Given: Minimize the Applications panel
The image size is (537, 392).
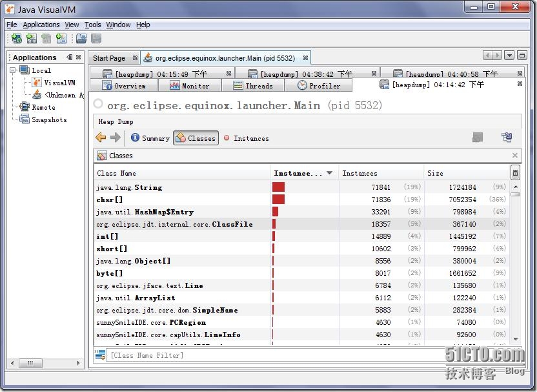Looking at the screenshot, I should (70, 57).
